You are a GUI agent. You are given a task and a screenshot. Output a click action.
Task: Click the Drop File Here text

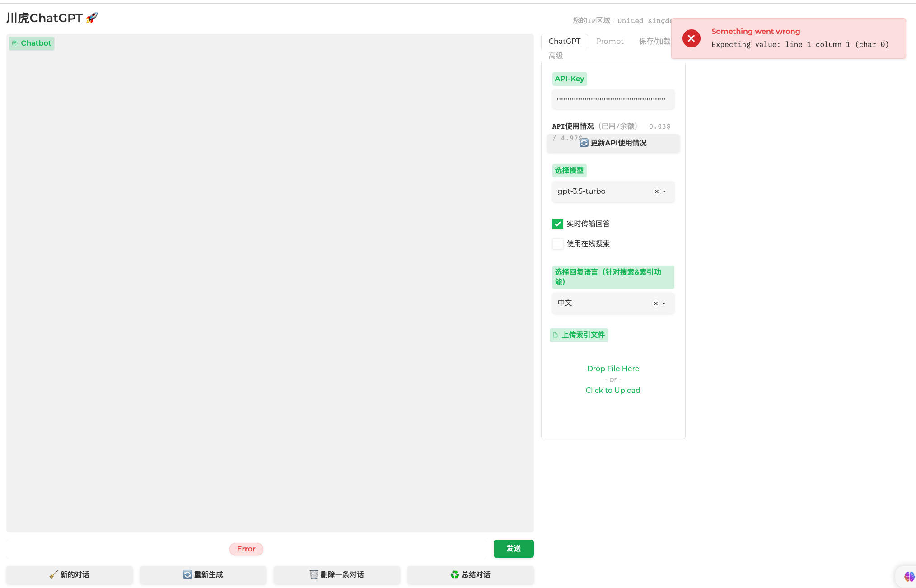pyautogui.click(x=613, y=369)
